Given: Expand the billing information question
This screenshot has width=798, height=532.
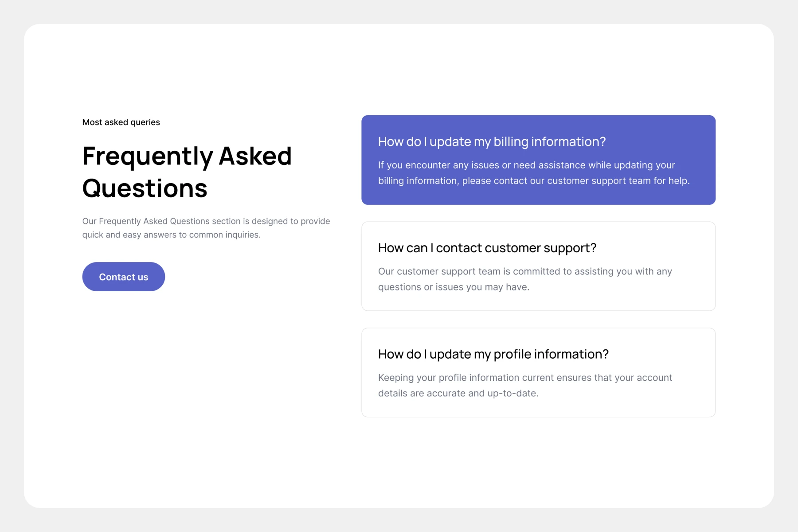Looking at the screenshot, I should [x=491, y=142].
